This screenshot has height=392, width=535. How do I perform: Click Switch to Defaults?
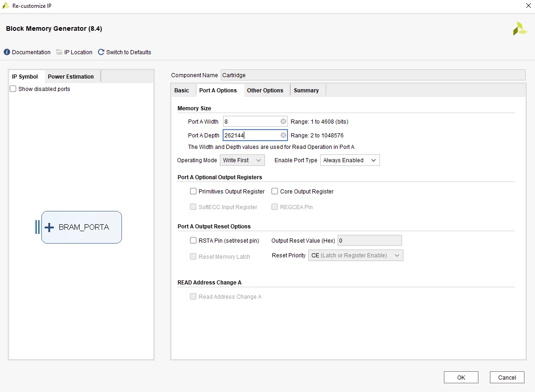(x=129, y=52)
